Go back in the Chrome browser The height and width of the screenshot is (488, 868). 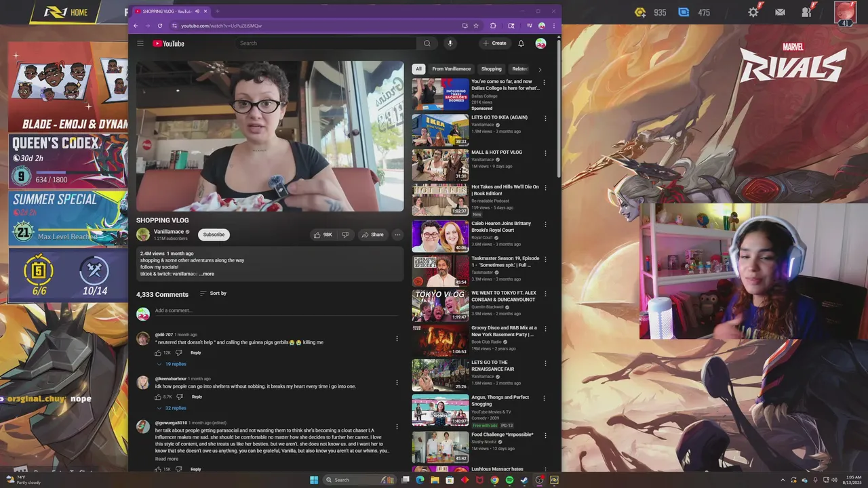coord(136,26)
